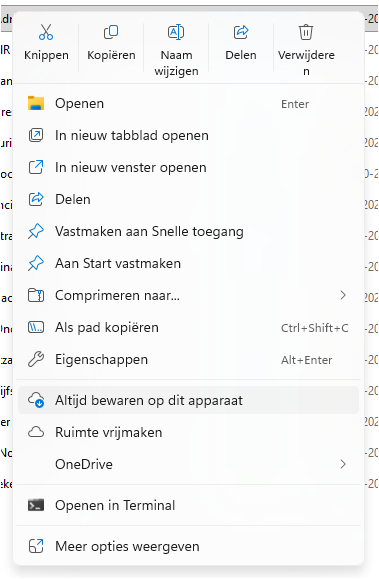Open Eigenschappen from the menu

pos(188,359)
